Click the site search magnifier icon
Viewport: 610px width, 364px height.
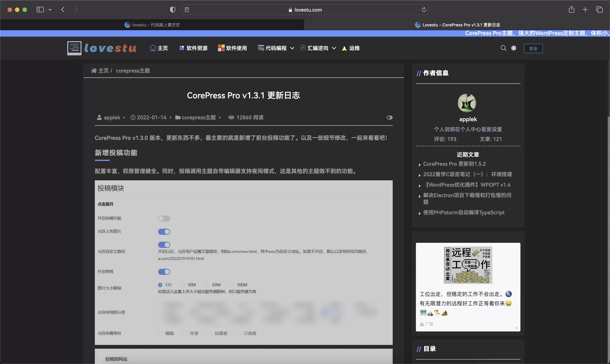point(503,48)
